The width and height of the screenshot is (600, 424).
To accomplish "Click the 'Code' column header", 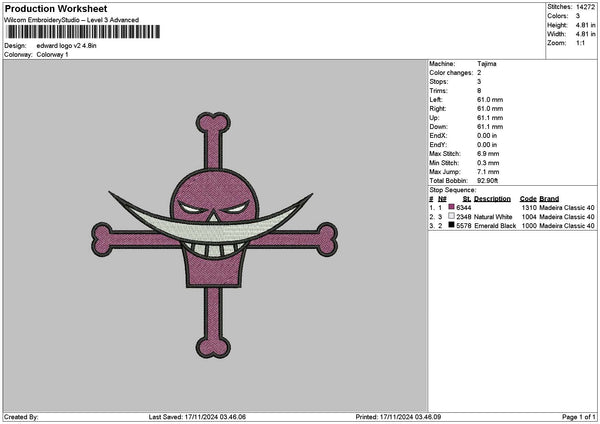I will tap(528, 199).
